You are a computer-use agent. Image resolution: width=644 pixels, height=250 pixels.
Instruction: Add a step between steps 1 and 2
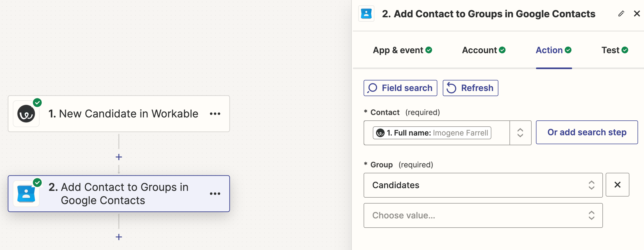tap(119, 157)
